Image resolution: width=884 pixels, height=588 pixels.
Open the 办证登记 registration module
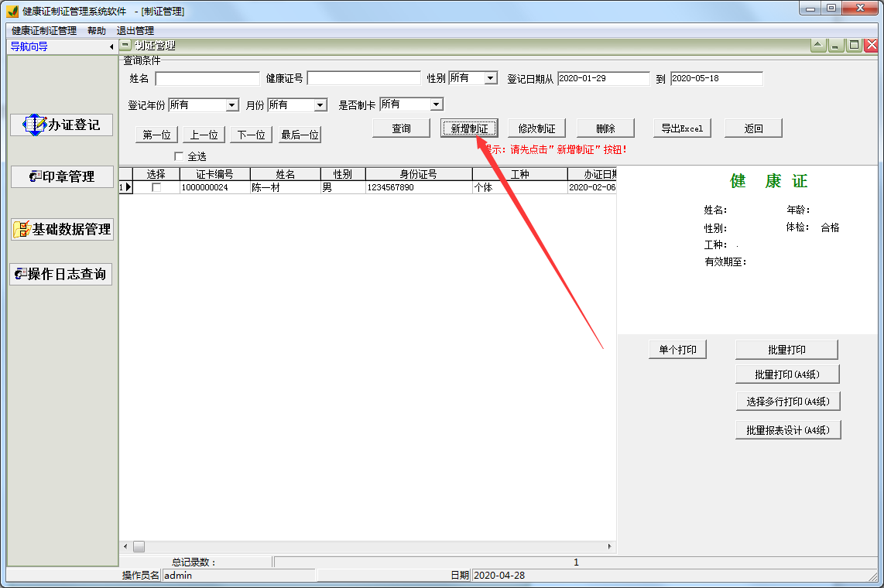(x=61, y=125)
